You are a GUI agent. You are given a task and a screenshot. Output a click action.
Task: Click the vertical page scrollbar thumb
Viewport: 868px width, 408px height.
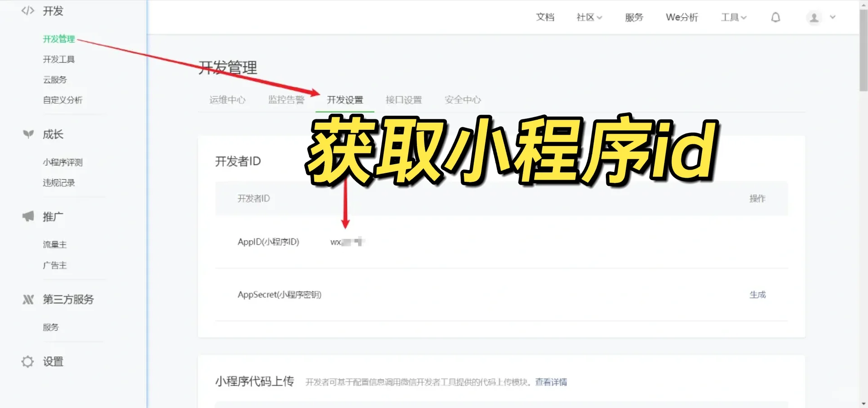[863, 50]
